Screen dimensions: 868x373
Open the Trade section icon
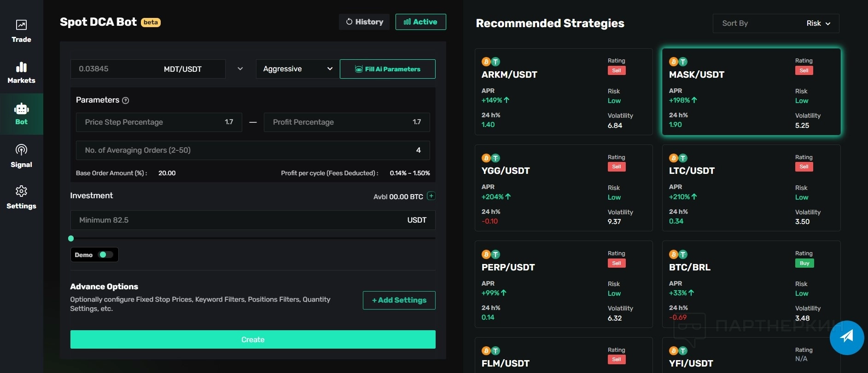point(21,25)
